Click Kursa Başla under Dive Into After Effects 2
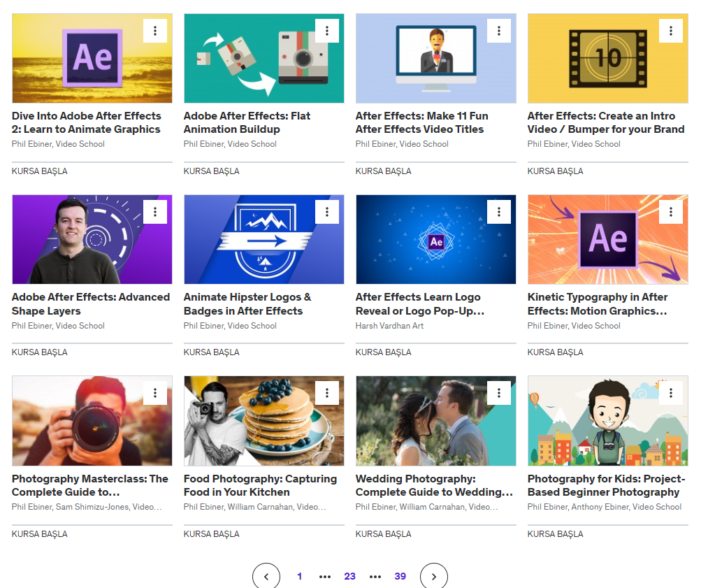708x588 pixels. pos(40,171)
